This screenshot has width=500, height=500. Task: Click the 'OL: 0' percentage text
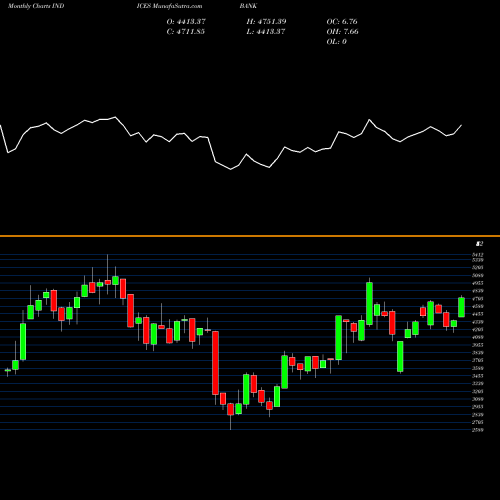point(337,42)
